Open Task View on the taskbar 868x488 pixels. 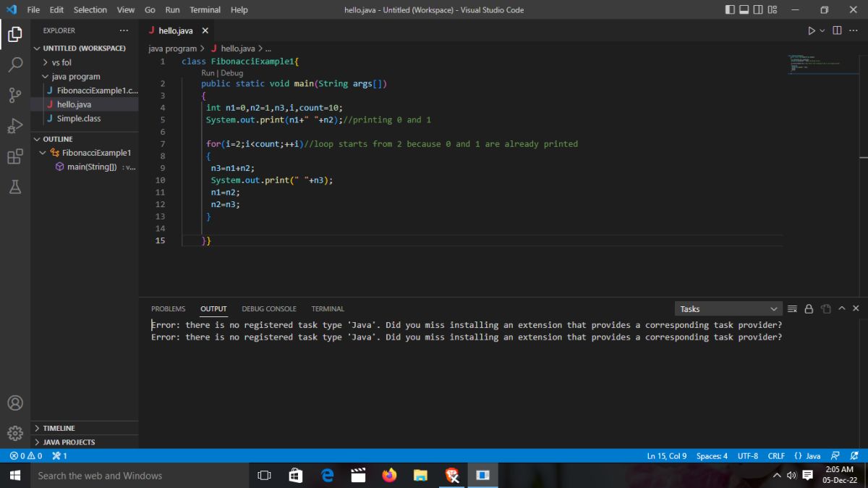coord(264,476)
